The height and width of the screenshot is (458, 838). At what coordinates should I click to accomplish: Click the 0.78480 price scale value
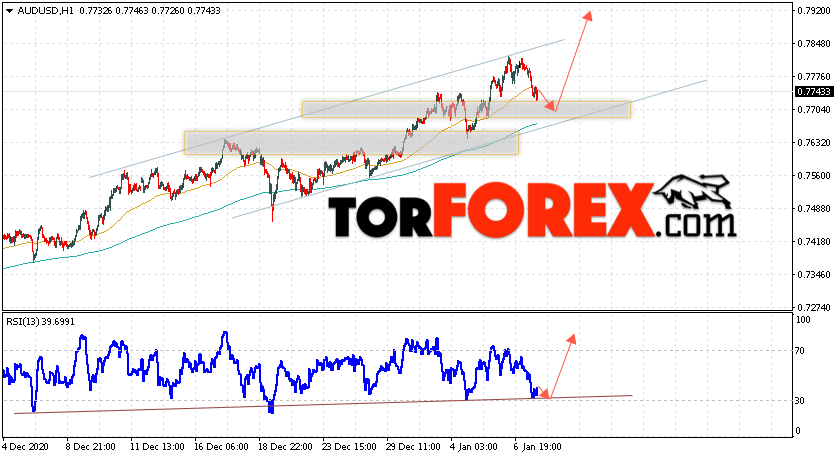tap(813, 44)
